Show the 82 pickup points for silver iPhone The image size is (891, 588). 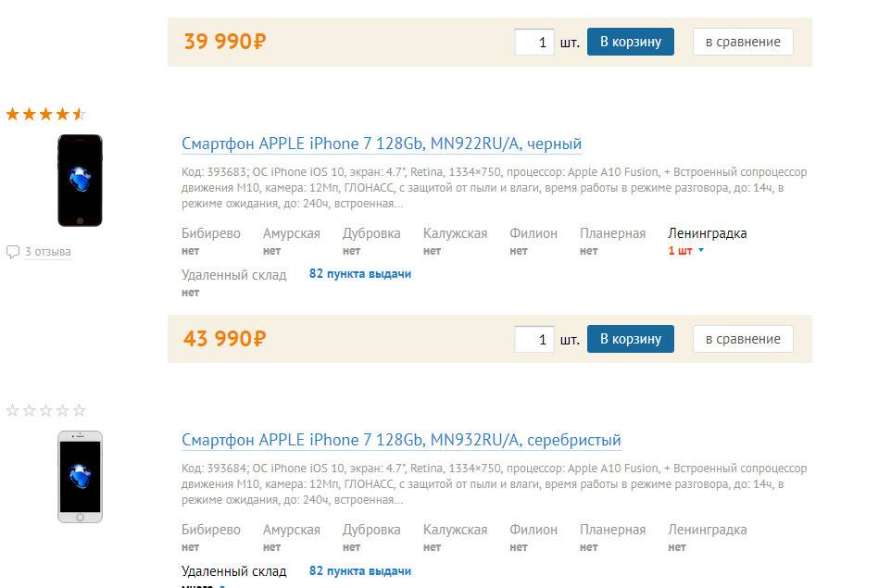[x=360, y=571]
